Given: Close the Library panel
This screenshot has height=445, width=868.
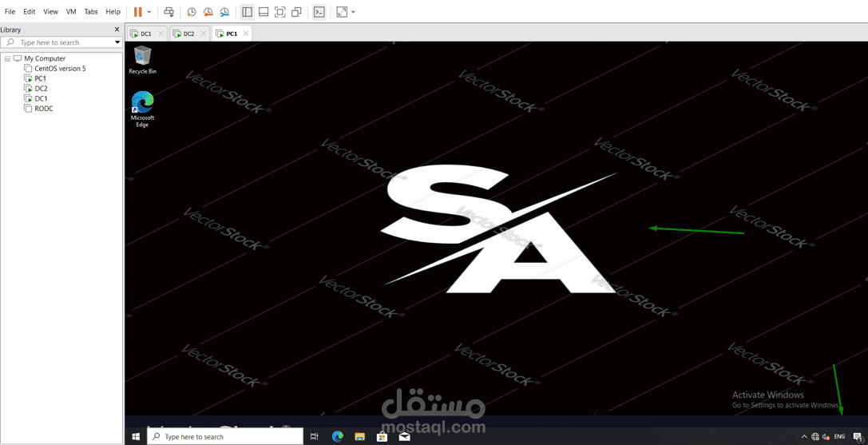Looking at the screenshot, I should point(117,30).
